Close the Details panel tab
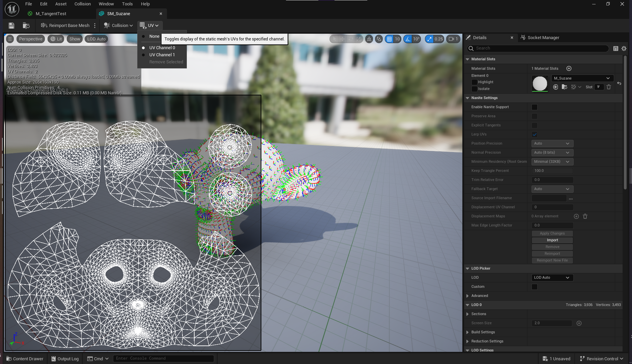Viewport: 632px width, 364px height. tap(512, 38)
